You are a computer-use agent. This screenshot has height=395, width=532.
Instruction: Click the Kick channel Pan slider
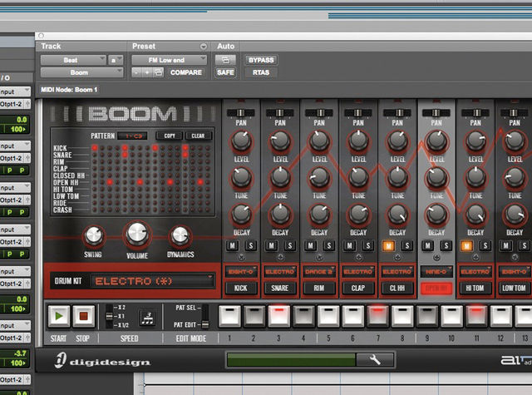click(240, 112)
